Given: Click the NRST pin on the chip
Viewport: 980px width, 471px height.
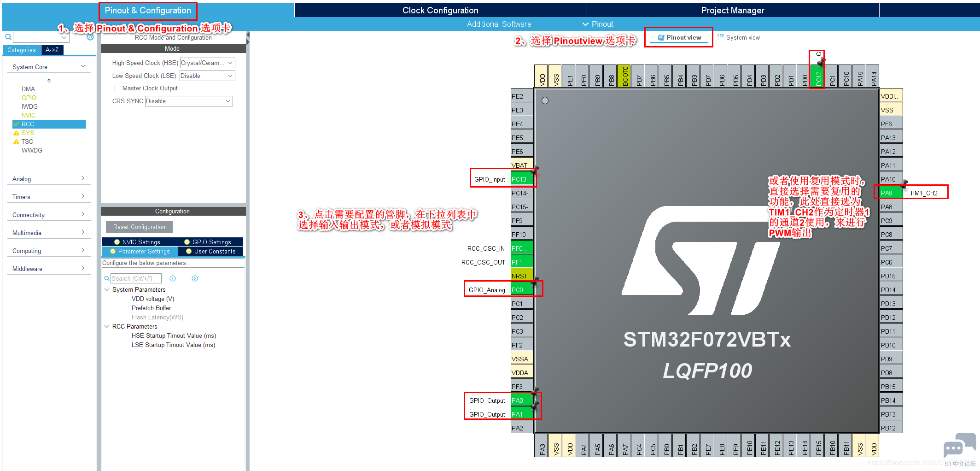Looking at the screenshot, I should pyautogui.click(x=522, y=276).
